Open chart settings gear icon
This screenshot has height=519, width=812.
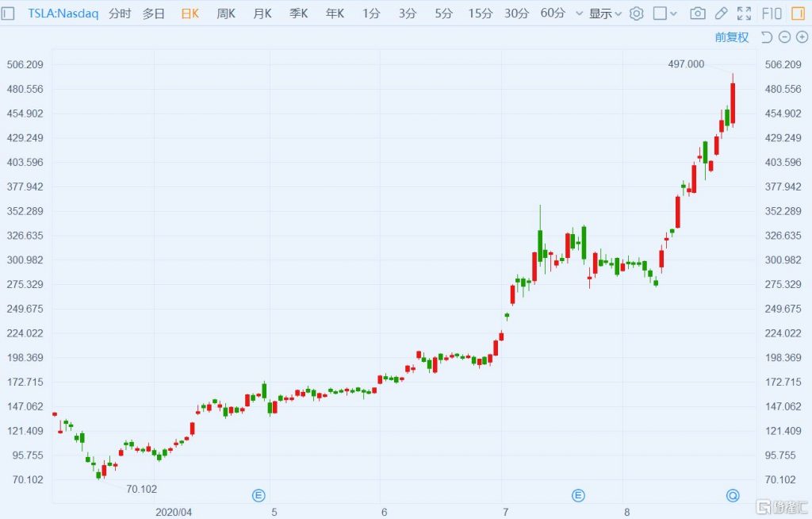click(636, 13)
